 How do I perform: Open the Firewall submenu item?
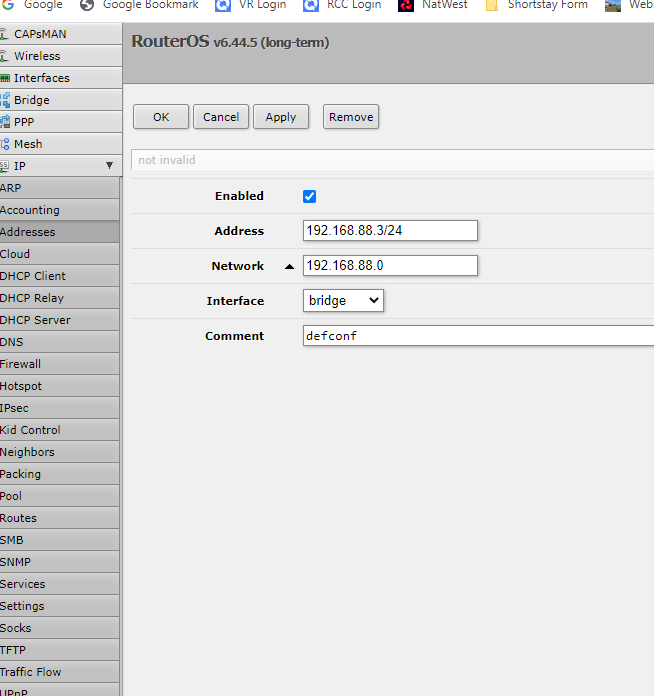(x=59, y=364)
